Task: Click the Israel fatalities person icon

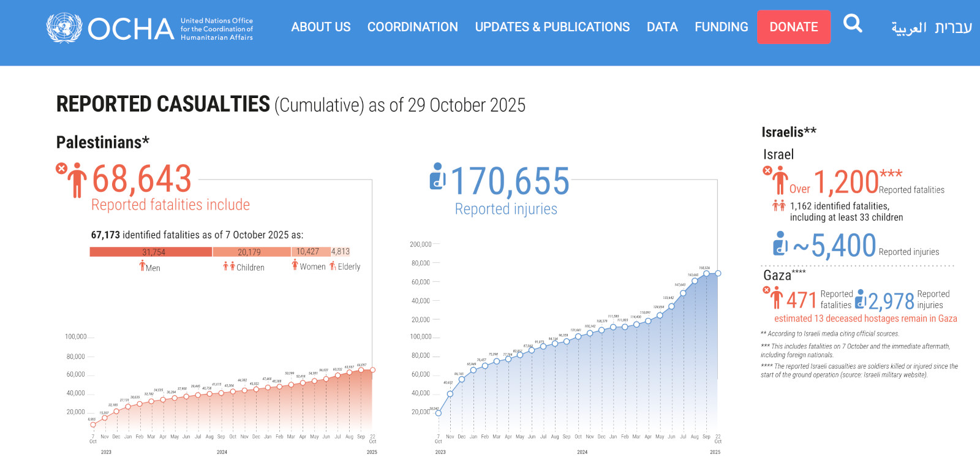Action: click(779, 181)
